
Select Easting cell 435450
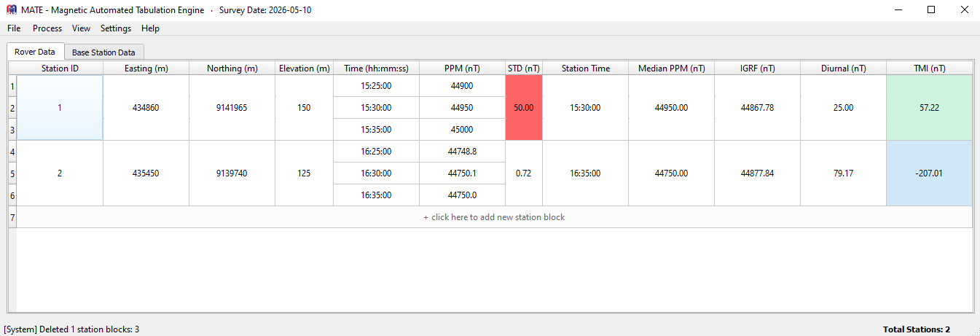tap(146, 173)
